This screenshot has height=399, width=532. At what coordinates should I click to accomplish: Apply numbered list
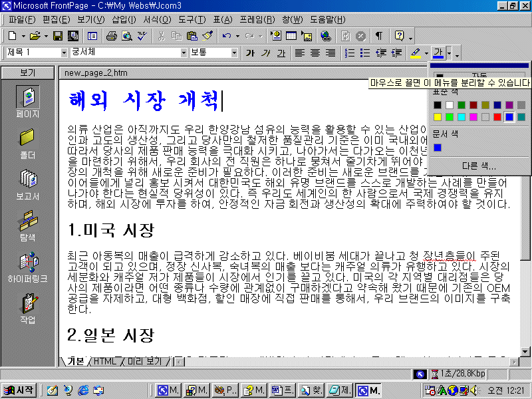[350, 53]
